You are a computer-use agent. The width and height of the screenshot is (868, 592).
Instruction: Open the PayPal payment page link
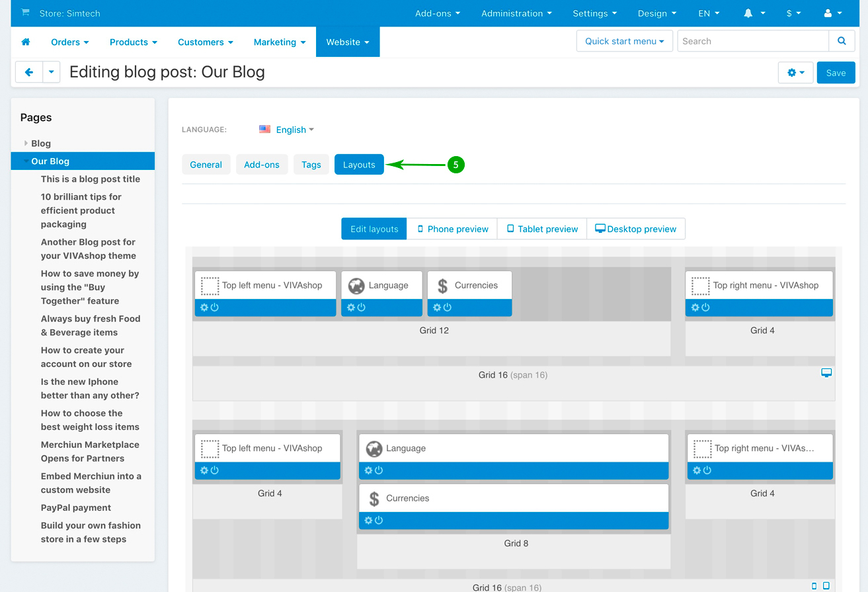pos(76,507)
